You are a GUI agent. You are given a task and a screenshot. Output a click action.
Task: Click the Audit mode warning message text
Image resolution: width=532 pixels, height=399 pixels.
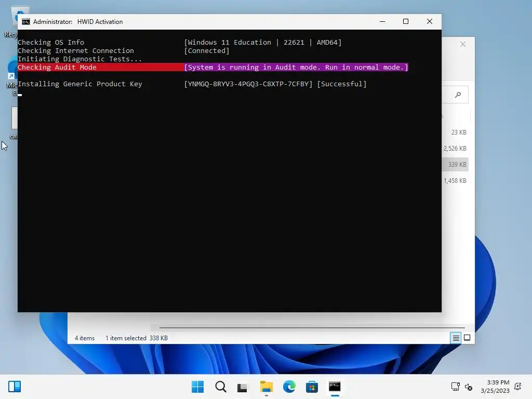(x=296, y=67)
